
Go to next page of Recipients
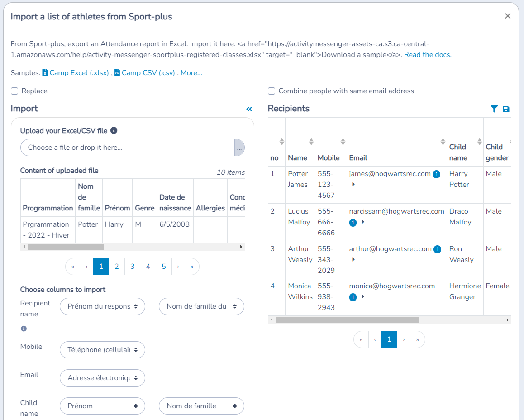tap(404, 339)
